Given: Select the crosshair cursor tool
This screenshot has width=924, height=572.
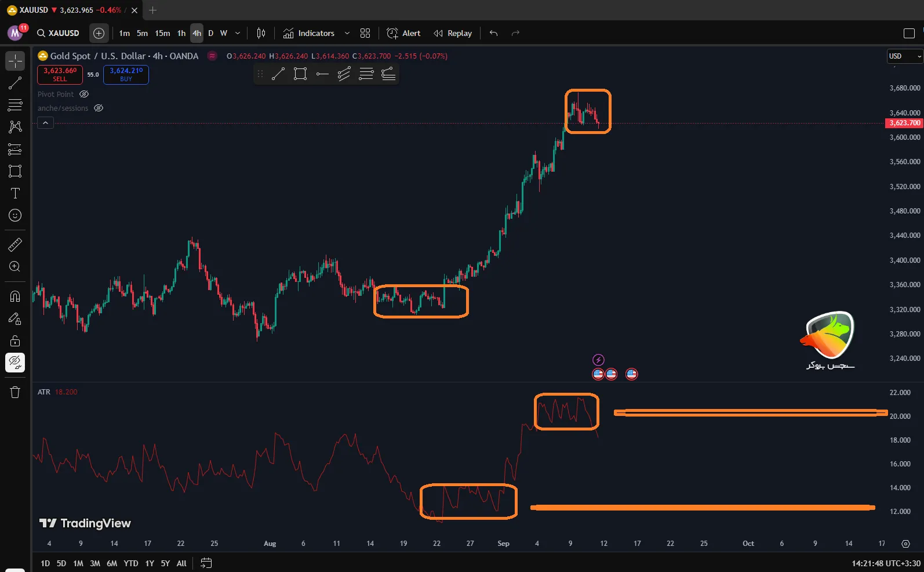Looking at the screenshot, I should [x=15, y=61].
